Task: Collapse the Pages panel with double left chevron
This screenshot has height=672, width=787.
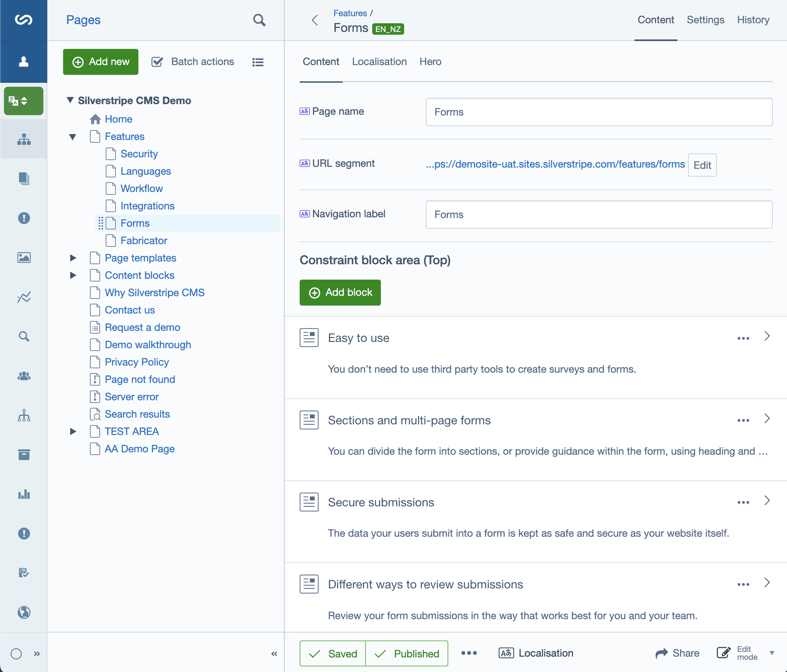Action: [274, 654]
